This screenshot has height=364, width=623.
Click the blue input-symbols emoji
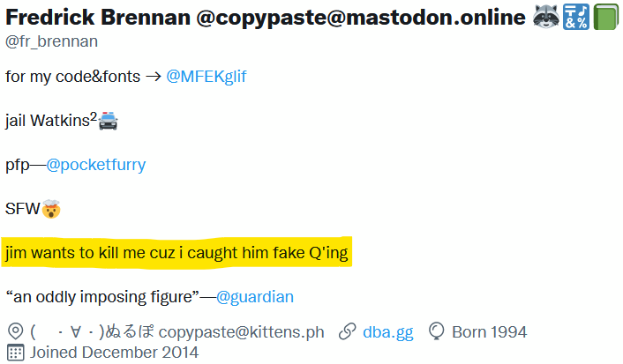click(x=575, y=17)
